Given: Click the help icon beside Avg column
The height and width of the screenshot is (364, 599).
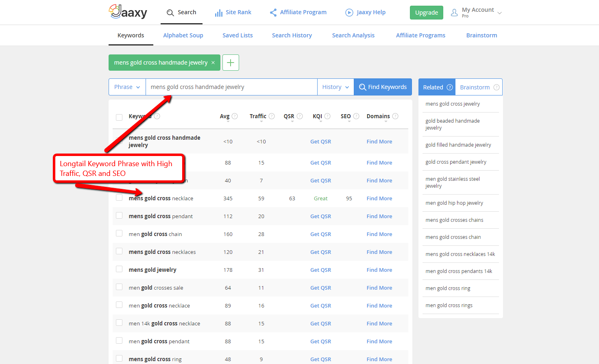Looking at the screenshot, I should pos(235,116).
